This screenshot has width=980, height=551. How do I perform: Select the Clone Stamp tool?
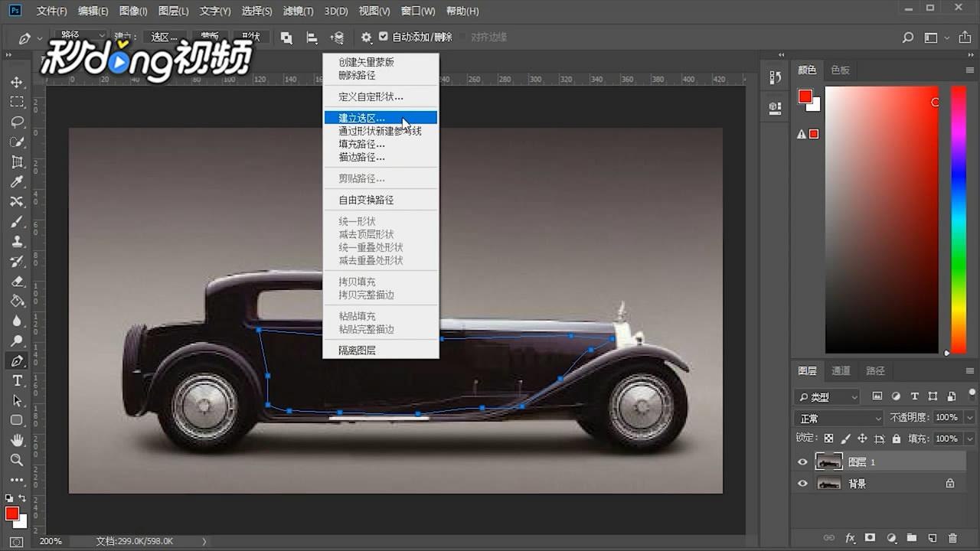pyautogui.click(x=17, y=242)
